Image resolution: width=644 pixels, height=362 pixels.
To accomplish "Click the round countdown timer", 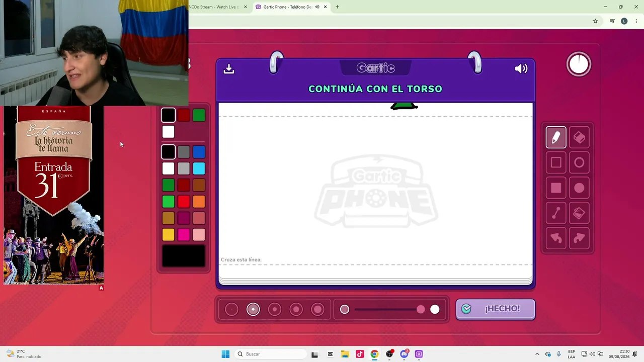I will point(579,64).
